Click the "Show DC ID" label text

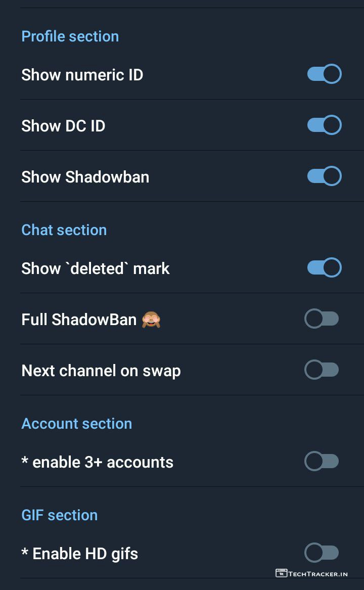(63, 126)
